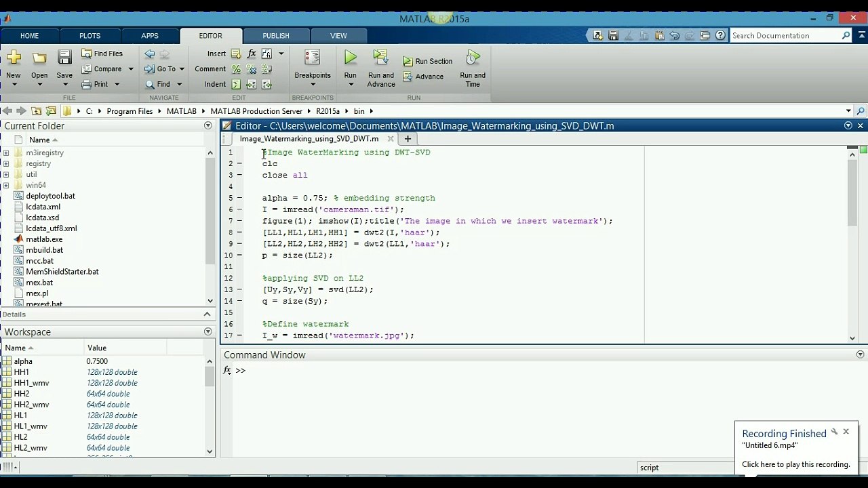Click here to play this recording link
868x488 pixels.
pyautogui.click(x=795, y=464)
